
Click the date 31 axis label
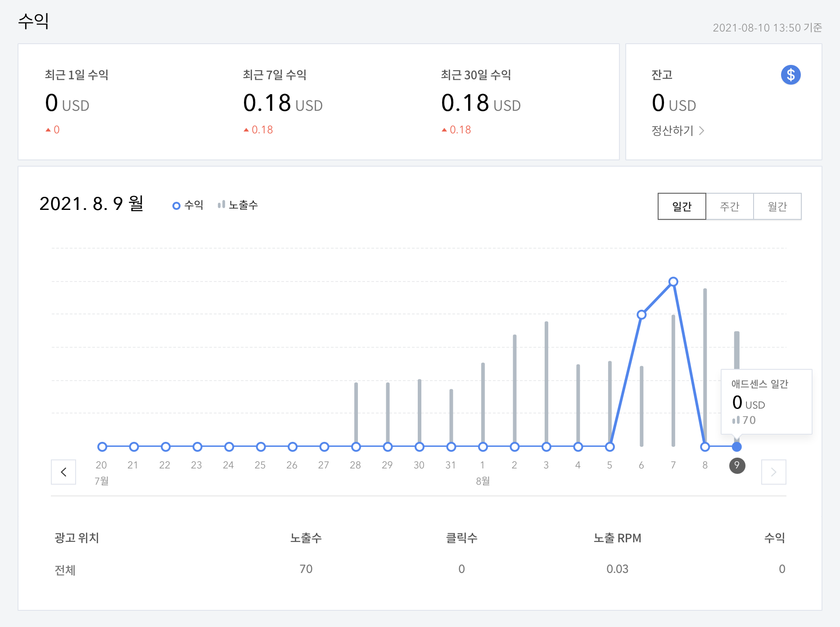(451, 465)
